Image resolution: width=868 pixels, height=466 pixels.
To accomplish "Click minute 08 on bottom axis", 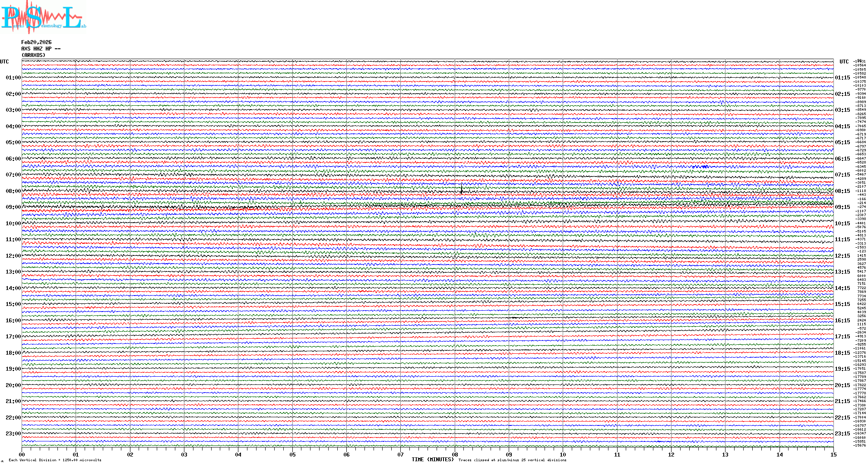I will pos(455,454).
